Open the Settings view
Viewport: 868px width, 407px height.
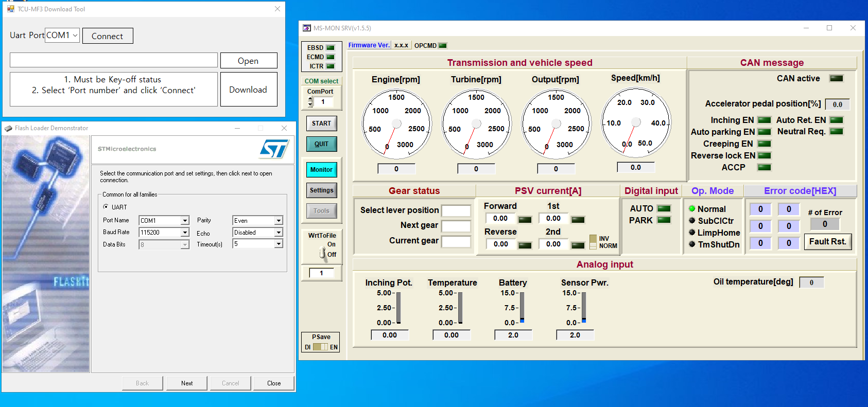click(321, 190)
